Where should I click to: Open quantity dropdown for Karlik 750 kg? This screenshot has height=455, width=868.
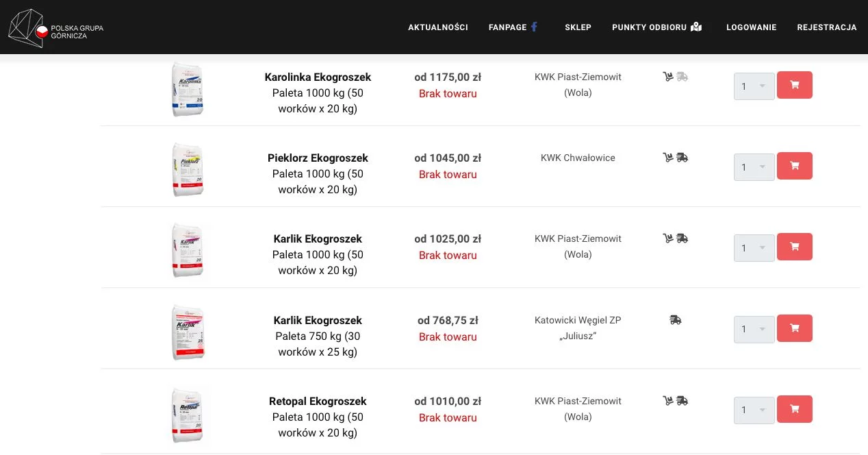754,330
